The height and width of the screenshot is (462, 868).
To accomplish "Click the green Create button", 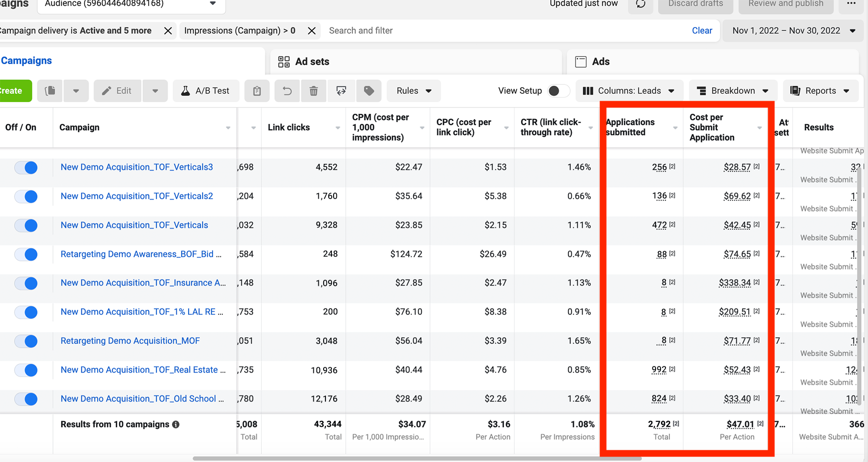I will coord(15,91).
